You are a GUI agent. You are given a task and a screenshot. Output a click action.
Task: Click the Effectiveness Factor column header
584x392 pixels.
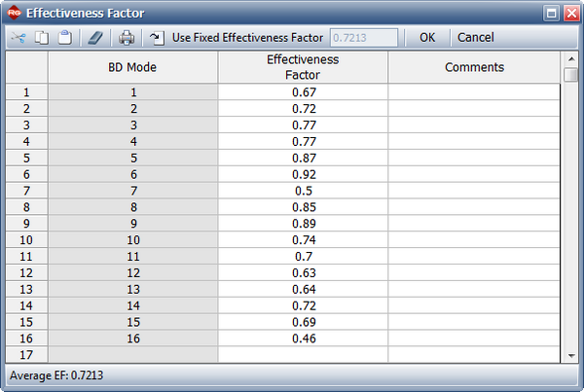click(x=303, y=67)
